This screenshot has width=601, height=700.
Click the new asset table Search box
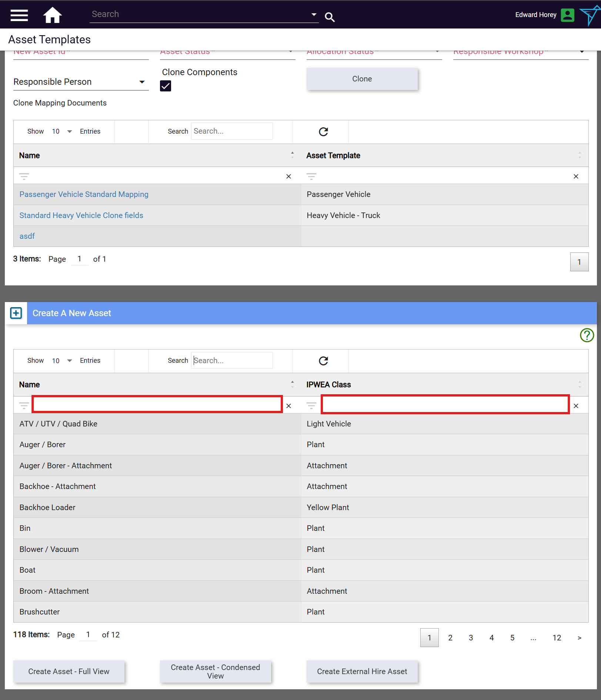(x=232, y=361)
